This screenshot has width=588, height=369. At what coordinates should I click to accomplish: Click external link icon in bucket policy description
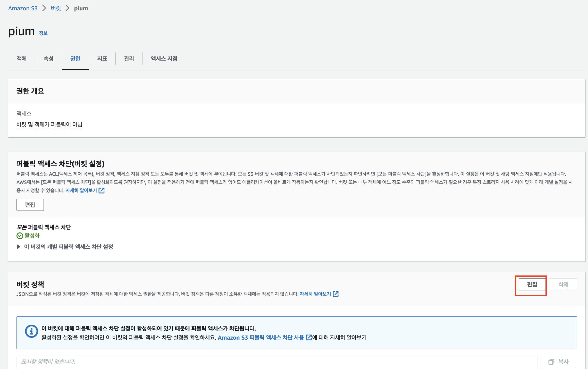click(x=335, y=294)
